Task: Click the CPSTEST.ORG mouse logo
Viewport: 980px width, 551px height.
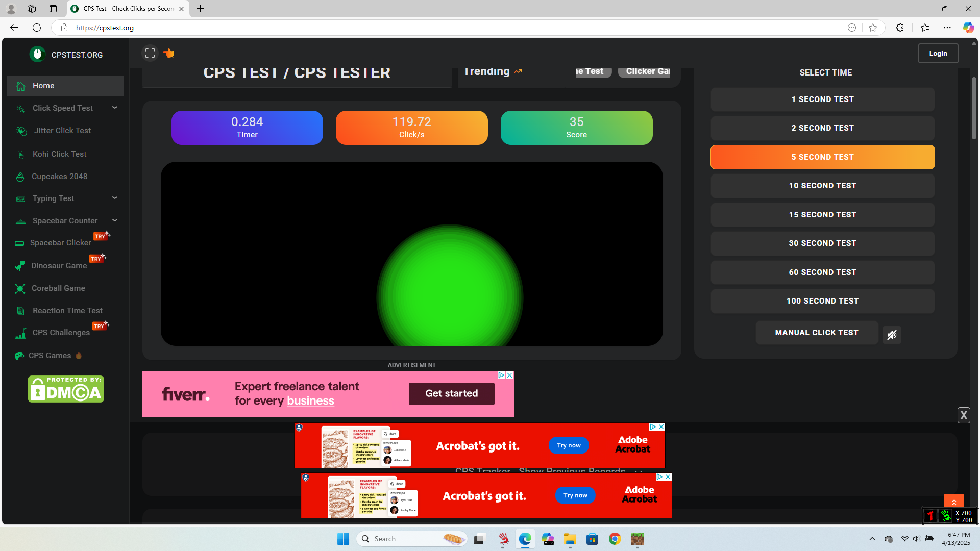Action: tap(37, 54)
